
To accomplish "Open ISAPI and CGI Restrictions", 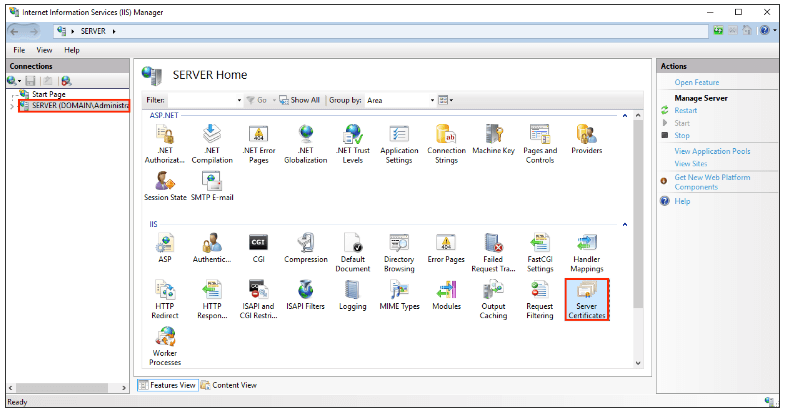I will click(x=258, y=300).
